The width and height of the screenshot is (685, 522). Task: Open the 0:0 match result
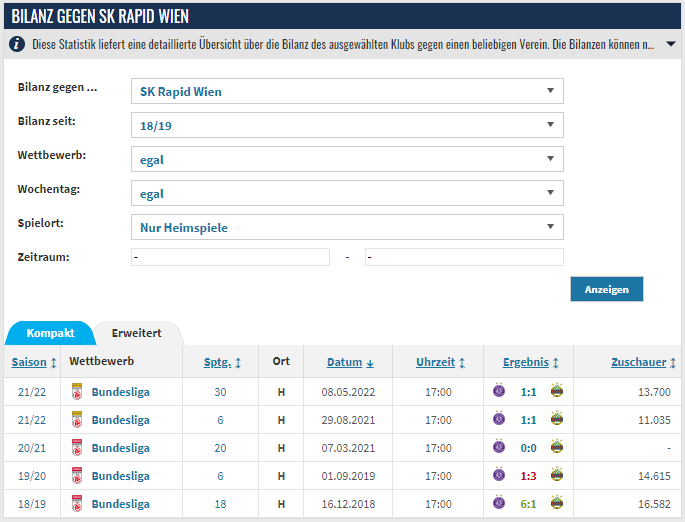click(x=528, y=448)
